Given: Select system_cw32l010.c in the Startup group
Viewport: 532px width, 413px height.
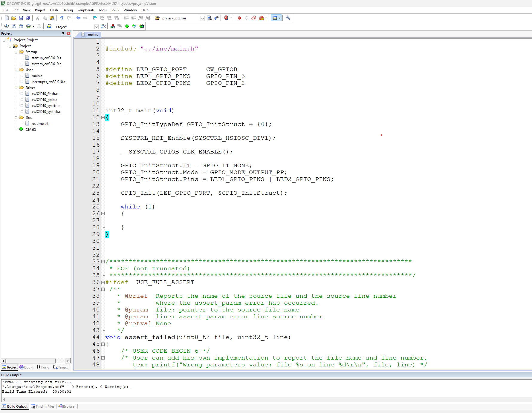Looking at the screenshot, I should pyautogui.click(x=46, y=64).
